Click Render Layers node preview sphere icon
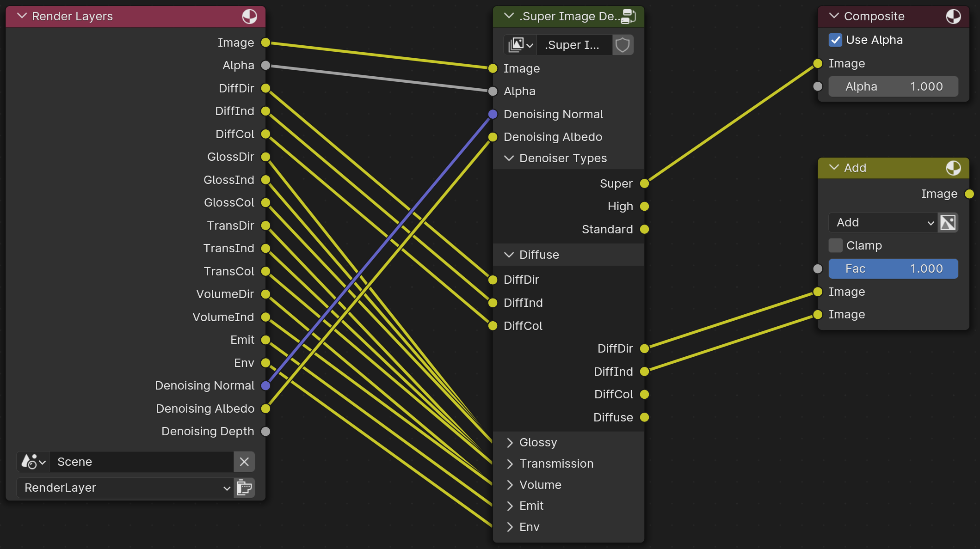Screen dimensions: 980x549 coord(249,17)
